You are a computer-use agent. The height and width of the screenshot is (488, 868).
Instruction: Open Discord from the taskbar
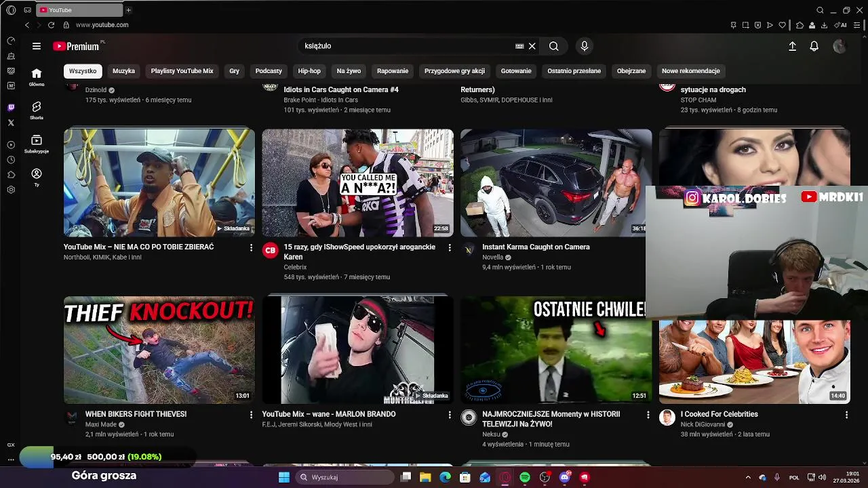(x=565, y=477)
